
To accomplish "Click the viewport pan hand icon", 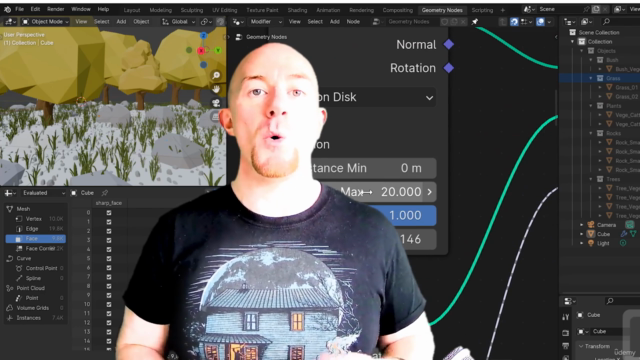I will [x=216, y=89].
